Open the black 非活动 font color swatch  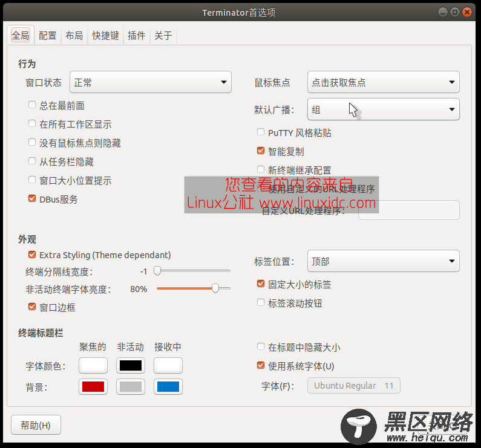click(x=130, y=366)
